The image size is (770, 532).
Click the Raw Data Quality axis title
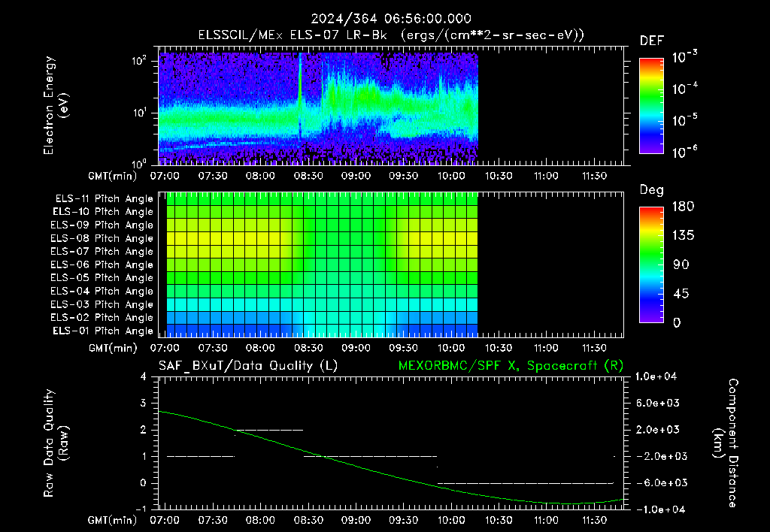click(54, 443)
